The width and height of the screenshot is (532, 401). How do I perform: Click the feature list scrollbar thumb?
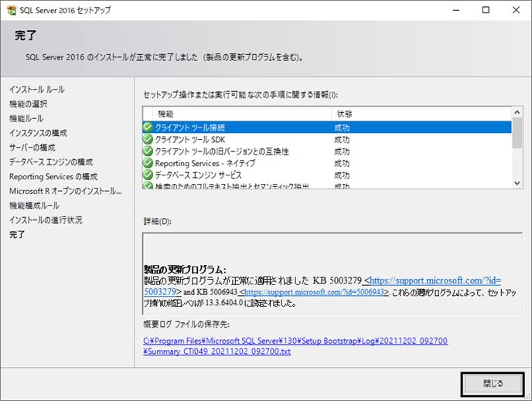pyautogui.click(x=517, y=133)
